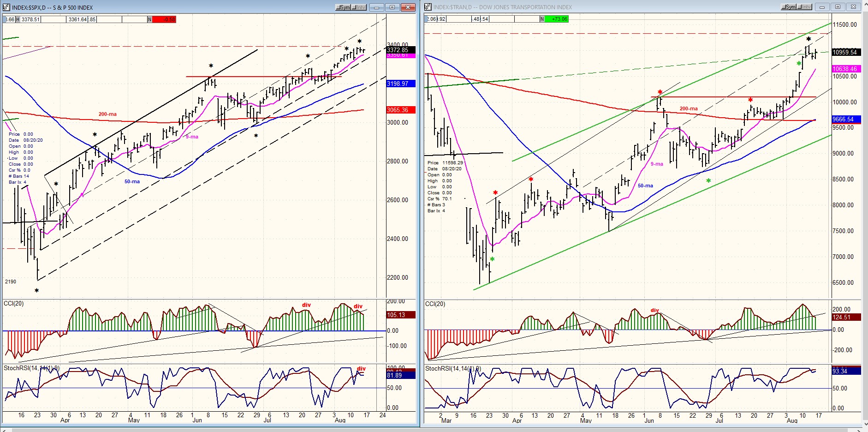Close the S&P 500 INDEX chart window
This screenshot has width=868, height=432.
point(408,7)
